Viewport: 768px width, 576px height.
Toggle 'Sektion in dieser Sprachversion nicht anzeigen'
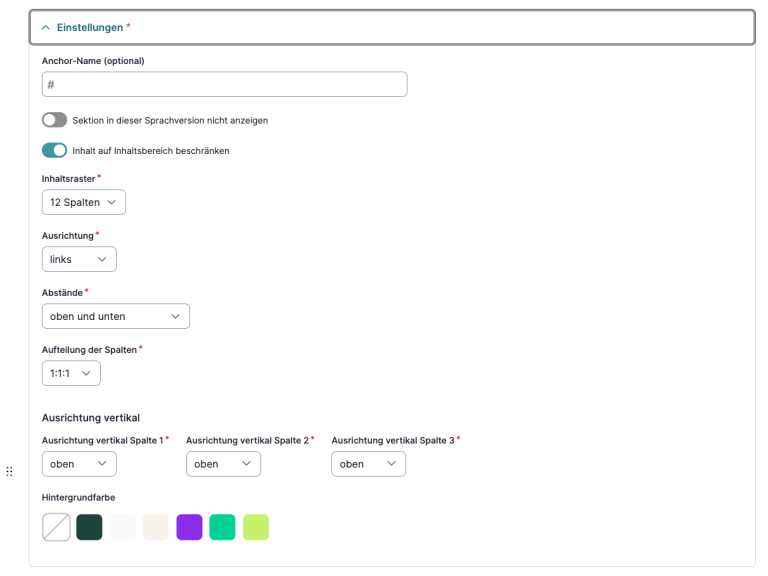pyautogui.click(x=54, y=120)
